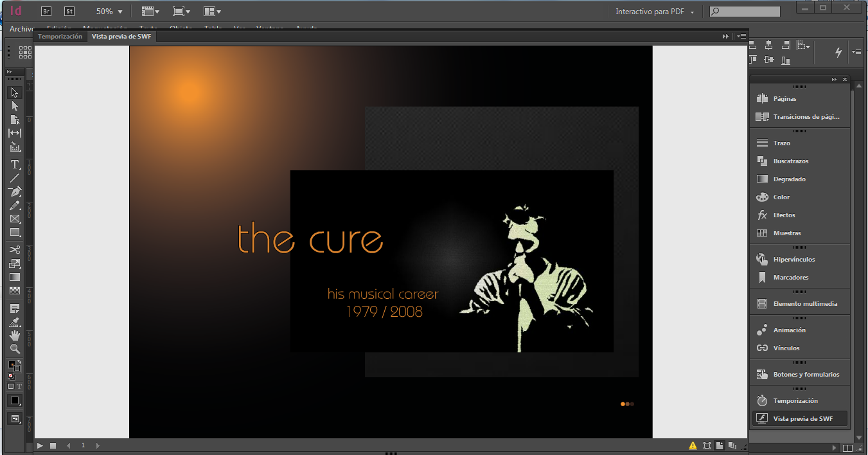Viewport: 868px width, 455px height.
Task: Open the Efectos panel
Action: (x=784, y=215)
